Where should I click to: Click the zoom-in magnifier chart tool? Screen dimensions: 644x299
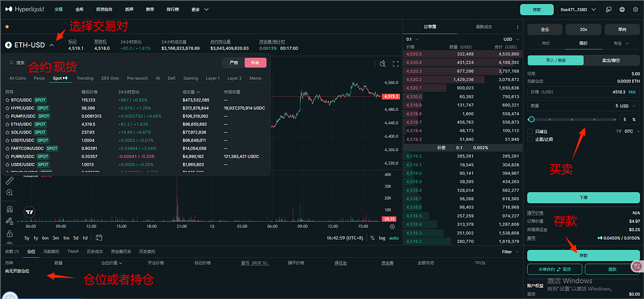9,192
